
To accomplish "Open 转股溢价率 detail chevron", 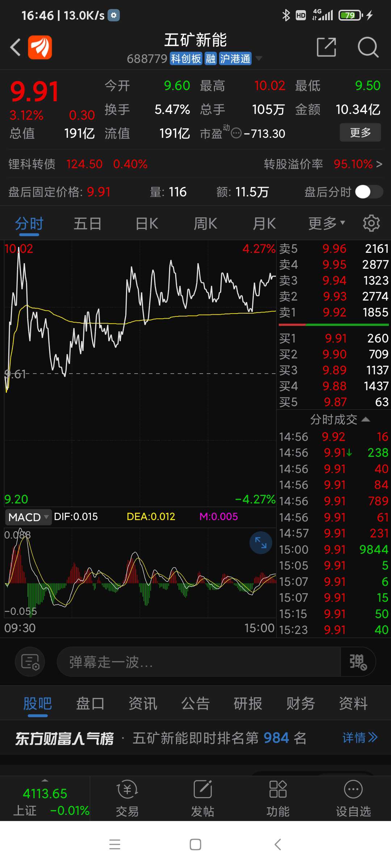I will coord(379,164).
